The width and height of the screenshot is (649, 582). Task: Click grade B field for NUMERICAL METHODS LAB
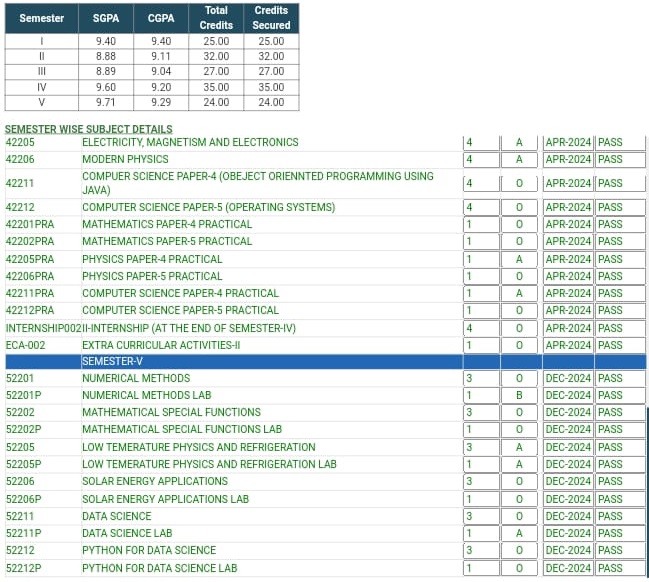(519, 395)
